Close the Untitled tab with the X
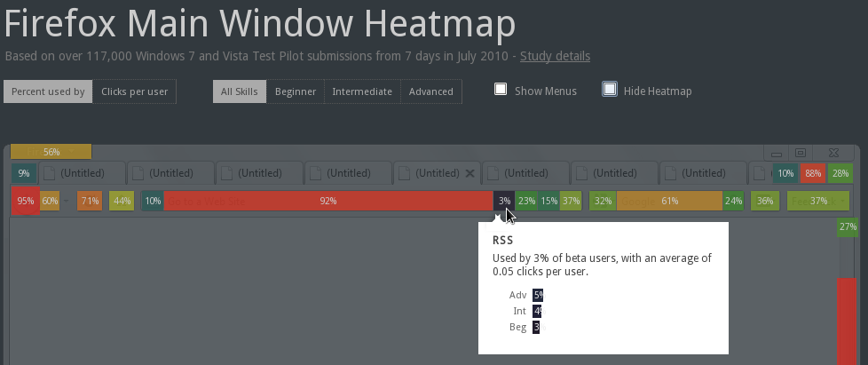868x365 pixels. [470, 173]
